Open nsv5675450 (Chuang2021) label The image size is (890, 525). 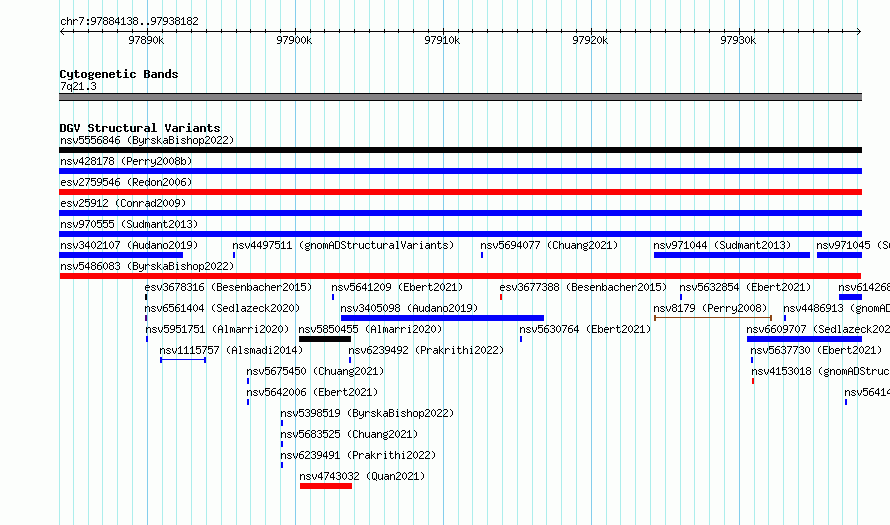[x=315, y=371]
